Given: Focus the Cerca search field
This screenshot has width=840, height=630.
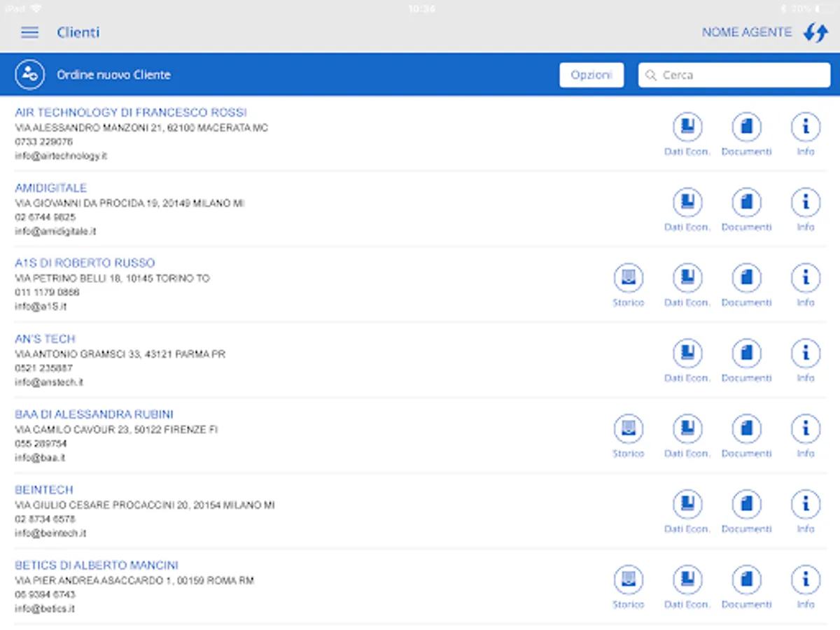Looking at the screenshot, I should pos(734,75).
